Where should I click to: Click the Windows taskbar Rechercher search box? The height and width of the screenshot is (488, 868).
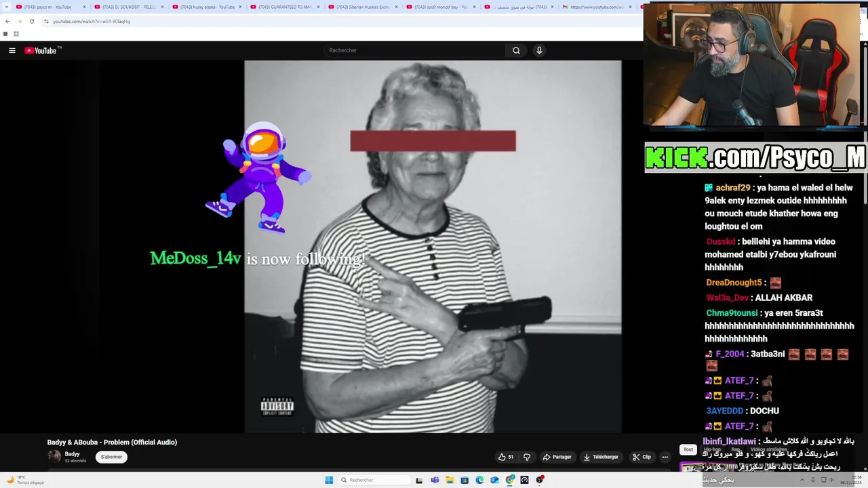point(375,480)
